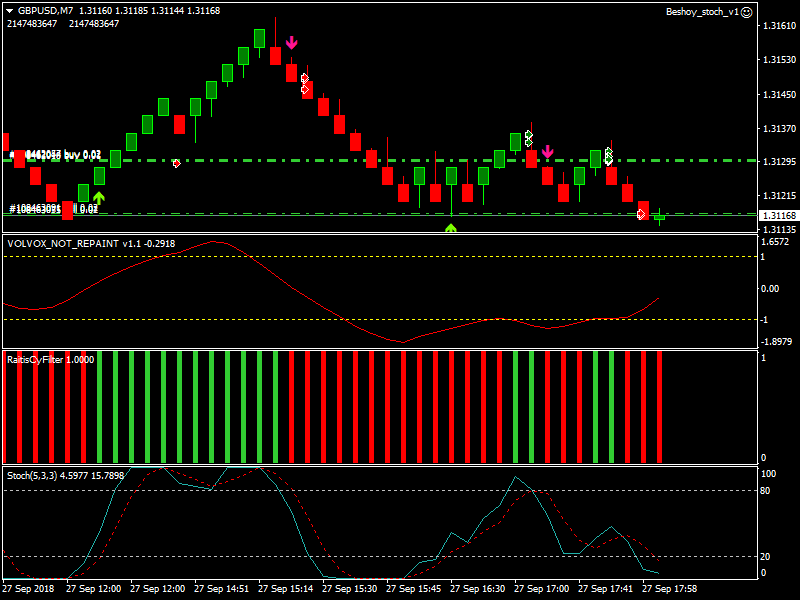Click the red arrow marker on last red candle
This screenshot has height=600, width=800.
(x=641, y=214)
